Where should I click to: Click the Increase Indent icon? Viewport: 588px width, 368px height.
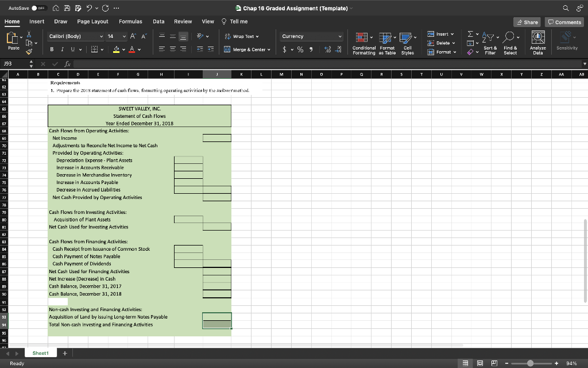point(211,49)
